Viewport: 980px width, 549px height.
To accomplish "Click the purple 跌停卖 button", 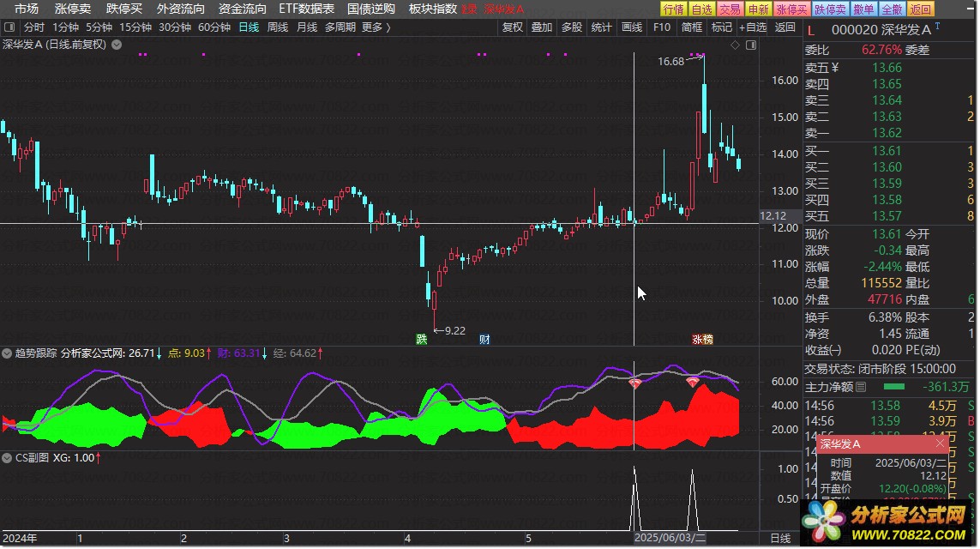I will [x=830, y=9].
